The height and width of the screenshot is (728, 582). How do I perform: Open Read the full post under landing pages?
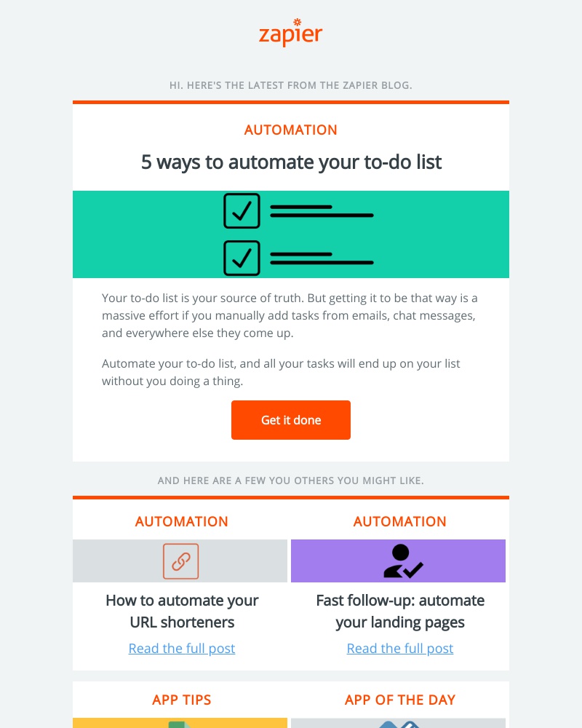point(400,649)
